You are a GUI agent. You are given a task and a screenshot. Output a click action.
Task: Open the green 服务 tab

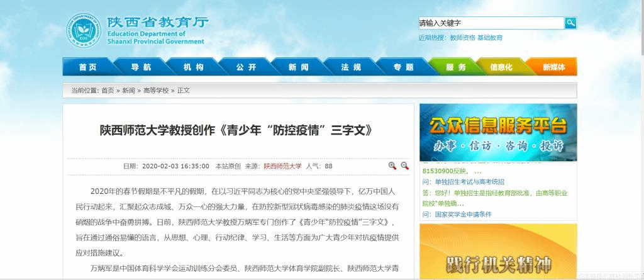click(x=455, y=67)
